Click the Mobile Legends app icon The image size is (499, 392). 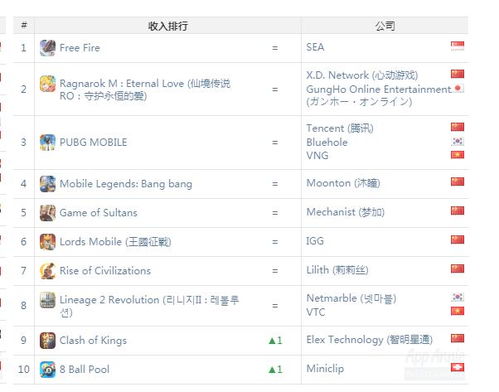tap(48, 184)
